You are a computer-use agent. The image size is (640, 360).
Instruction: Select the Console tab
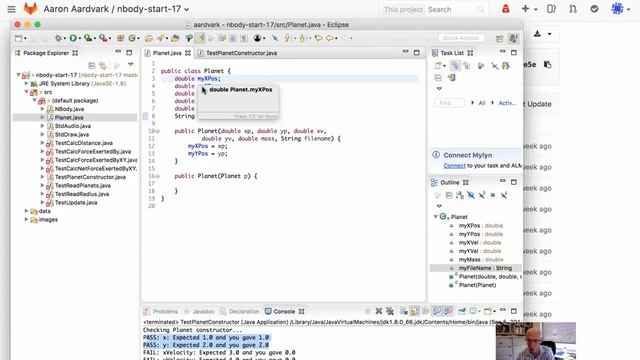coord(284,311)
